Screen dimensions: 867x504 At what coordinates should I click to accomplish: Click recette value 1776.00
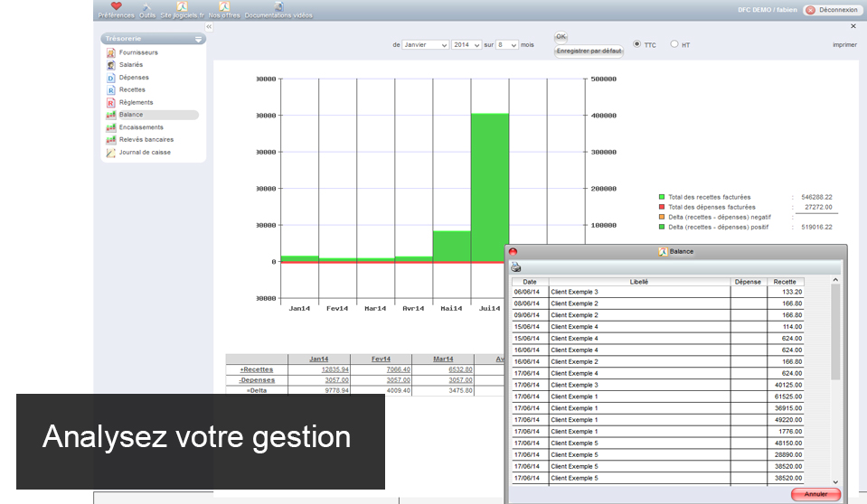tap(791, 432)
